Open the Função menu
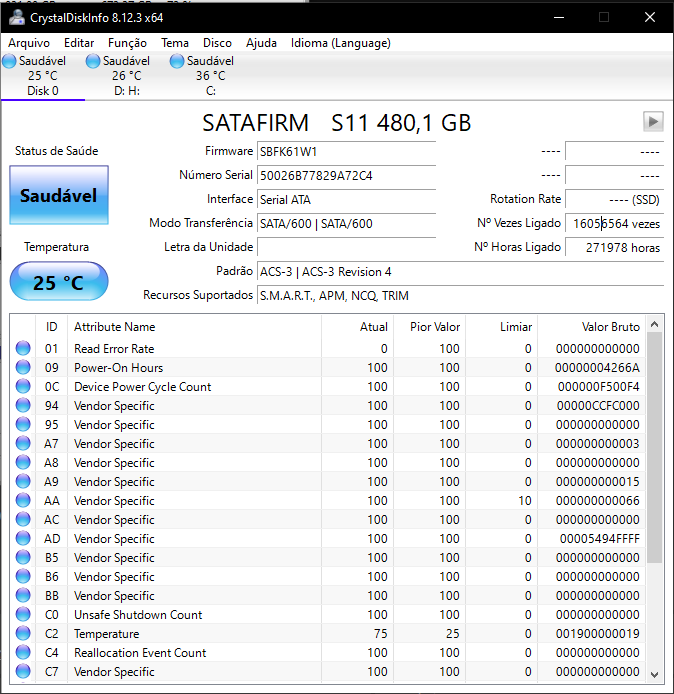674x694 pixels. [127, 43]
